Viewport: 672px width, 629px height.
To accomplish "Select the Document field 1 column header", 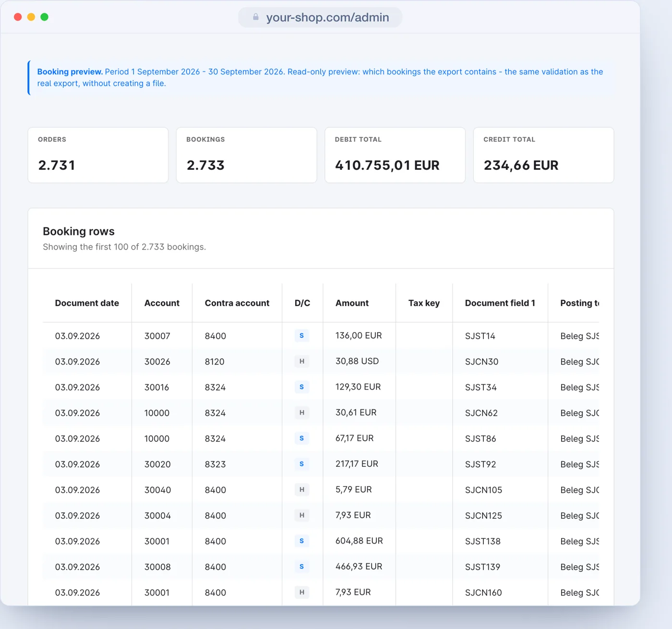I will pyautogui.click(x=500, y=303).
